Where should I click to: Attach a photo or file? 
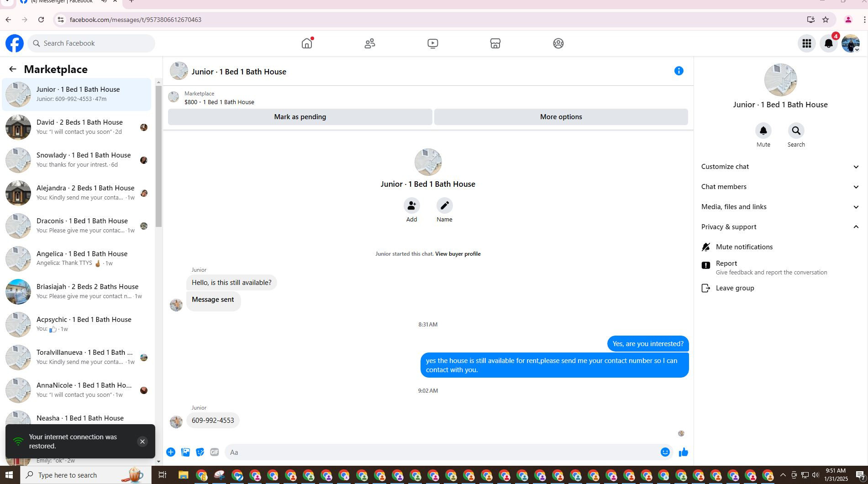pos(185,452)
